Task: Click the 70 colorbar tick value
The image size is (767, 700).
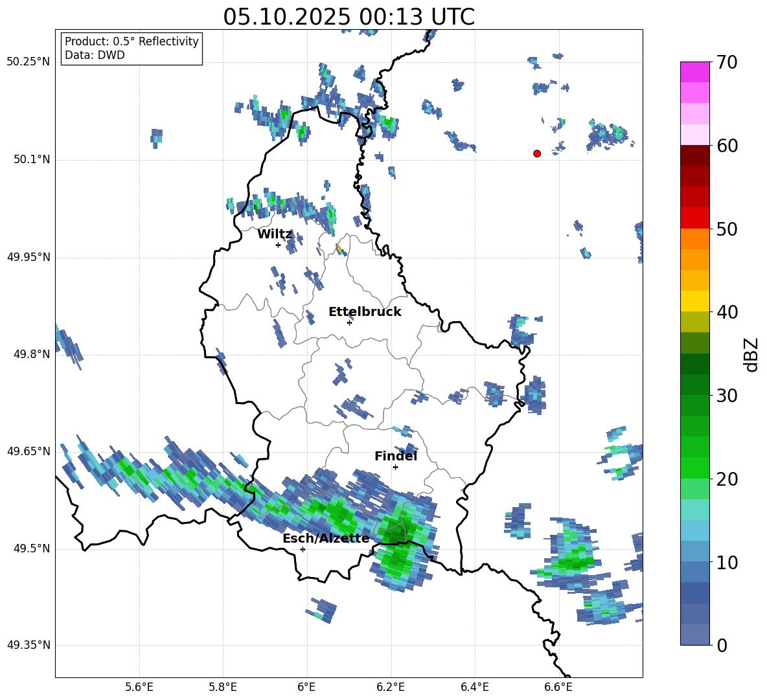Action: (727, 63)
